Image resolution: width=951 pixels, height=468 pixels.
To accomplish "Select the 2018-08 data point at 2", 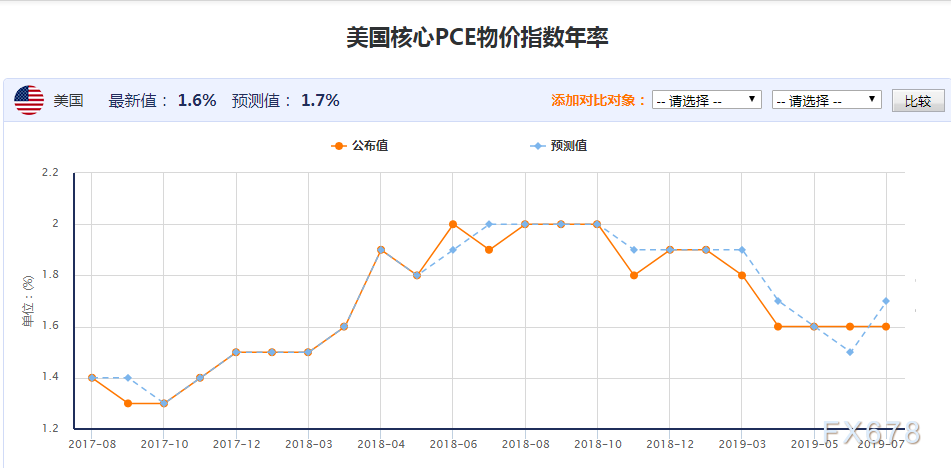I will click(525, 224).
